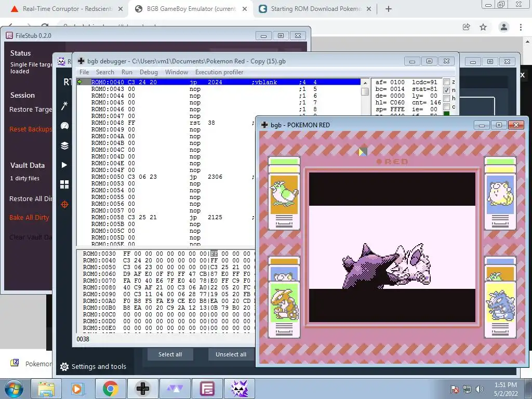Toggle the z flag checkbox in debugger

pyautogui.click(x=446, y=82)
